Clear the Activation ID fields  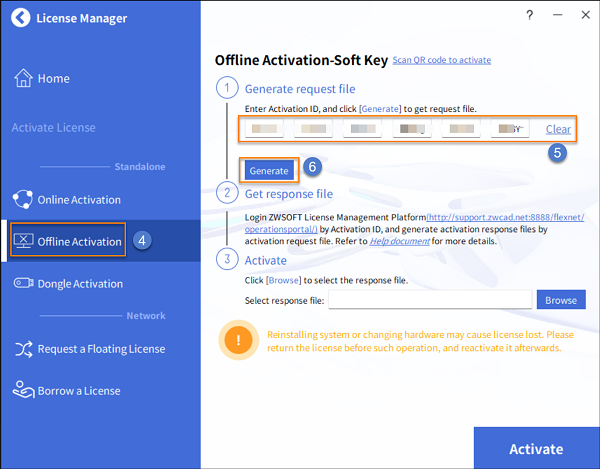click(x=558, y=129)
